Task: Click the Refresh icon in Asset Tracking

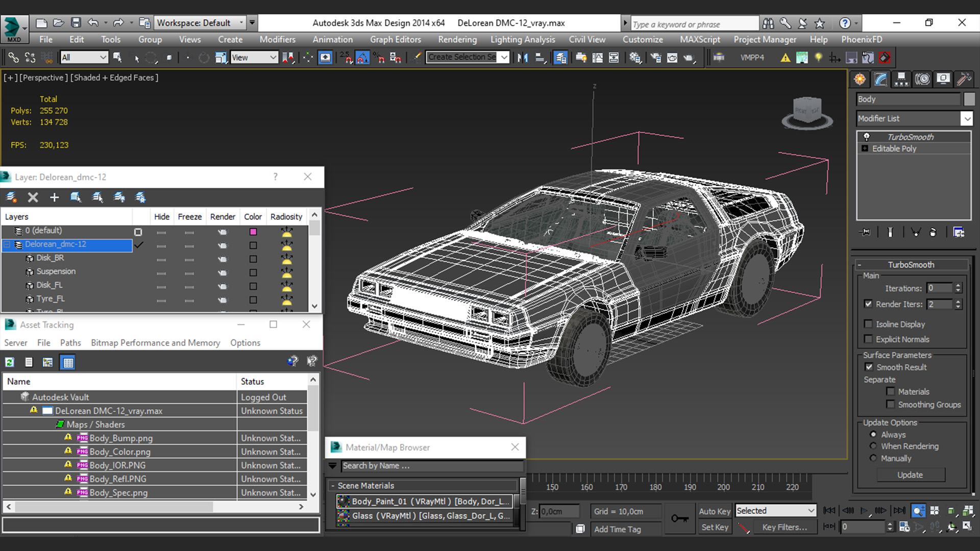Action: coord(10,362)
